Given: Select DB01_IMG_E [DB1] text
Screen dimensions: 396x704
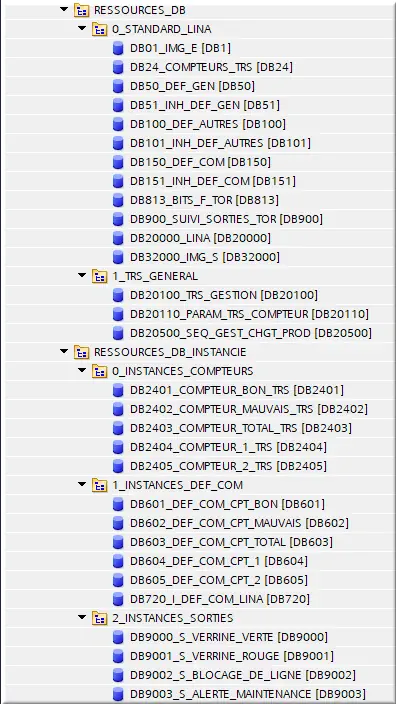Looking at the screenshot, I should [x=180, y=48].
